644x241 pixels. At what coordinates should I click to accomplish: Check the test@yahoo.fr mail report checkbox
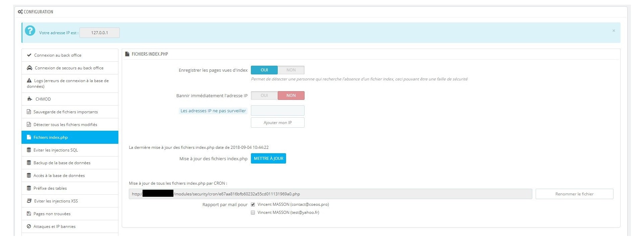coord(253,213)
